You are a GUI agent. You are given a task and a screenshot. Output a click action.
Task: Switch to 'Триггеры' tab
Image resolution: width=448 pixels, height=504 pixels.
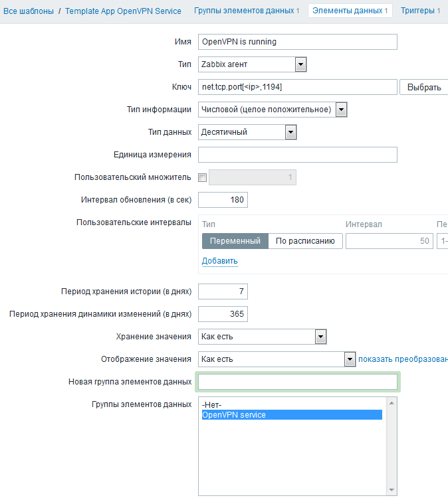tap(420, 11)
